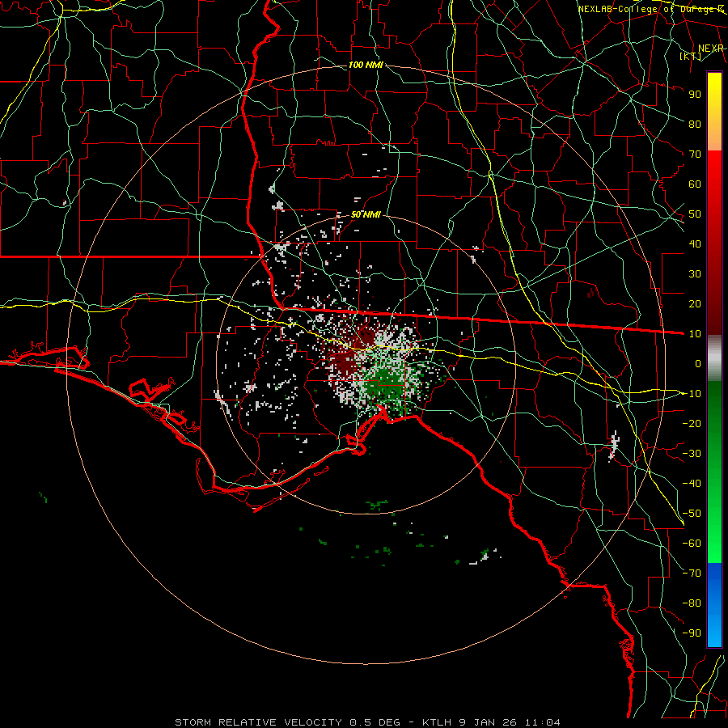Click the 90 value on velocity scale
This screenshot has height=728, width=728.
[695, 95]
